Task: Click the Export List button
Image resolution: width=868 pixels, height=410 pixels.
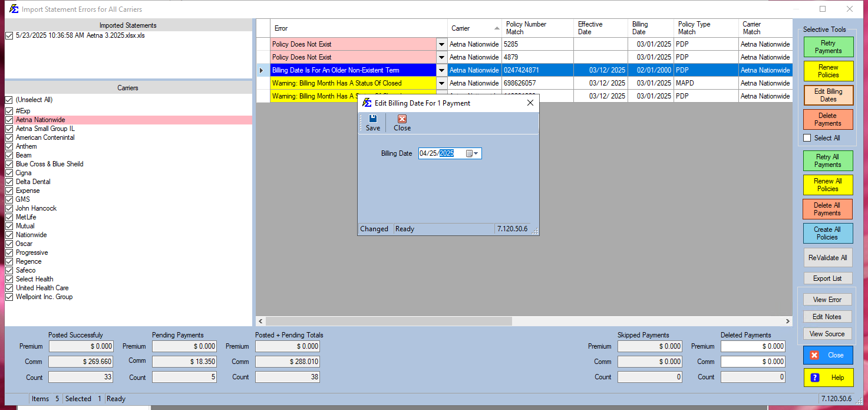Action: [827, 278]
